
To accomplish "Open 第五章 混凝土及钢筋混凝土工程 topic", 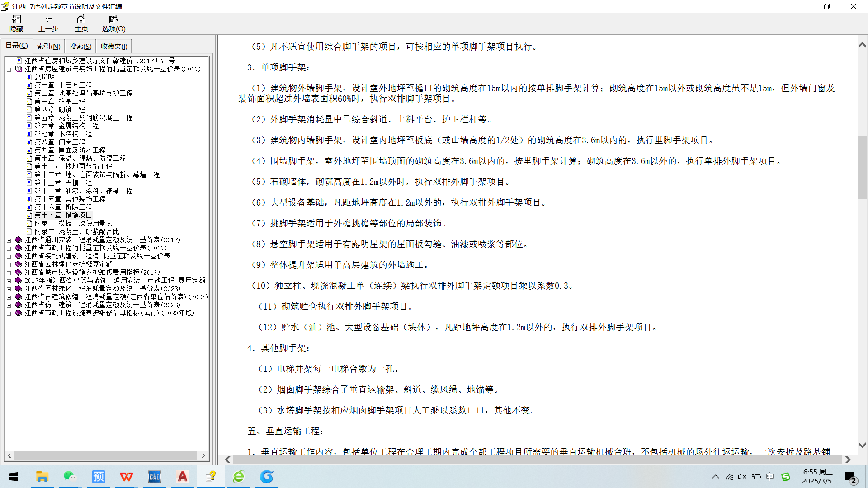I will (83, 118).
